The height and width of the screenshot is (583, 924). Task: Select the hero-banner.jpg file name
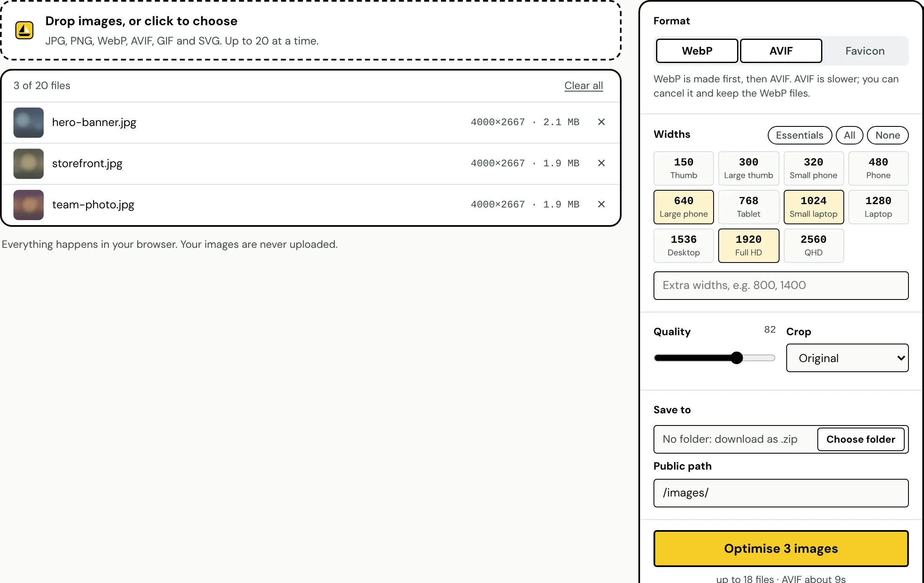tap(94, 122)
